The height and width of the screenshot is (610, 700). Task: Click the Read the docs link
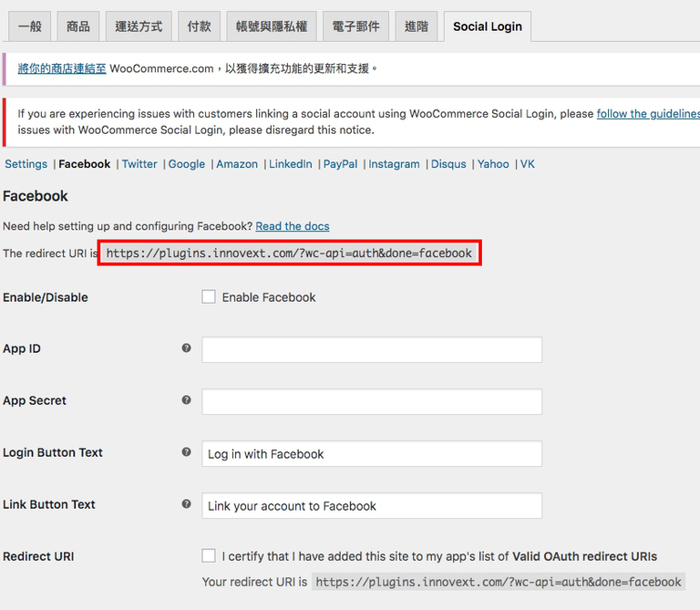click(x=293, y=226)
